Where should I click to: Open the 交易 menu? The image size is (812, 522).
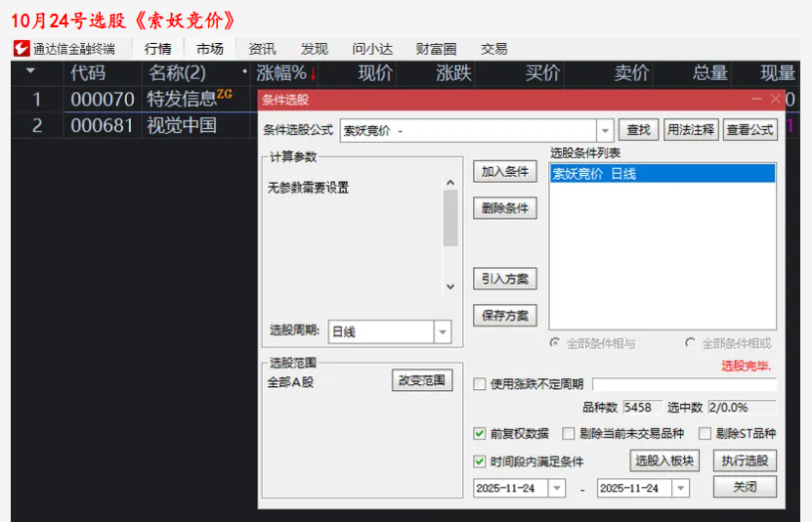point(493,49)
